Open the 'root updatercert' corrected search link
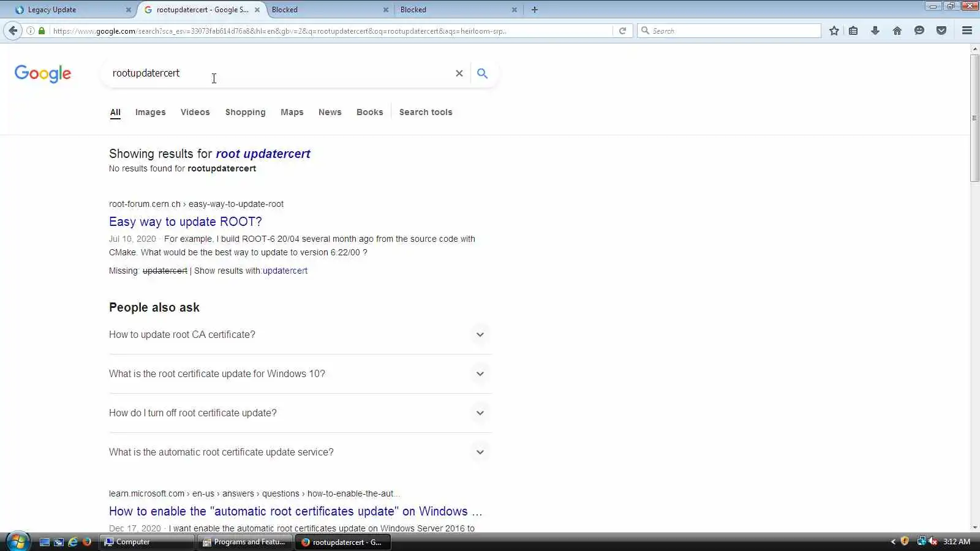980x551 pixels. point(263,154)
